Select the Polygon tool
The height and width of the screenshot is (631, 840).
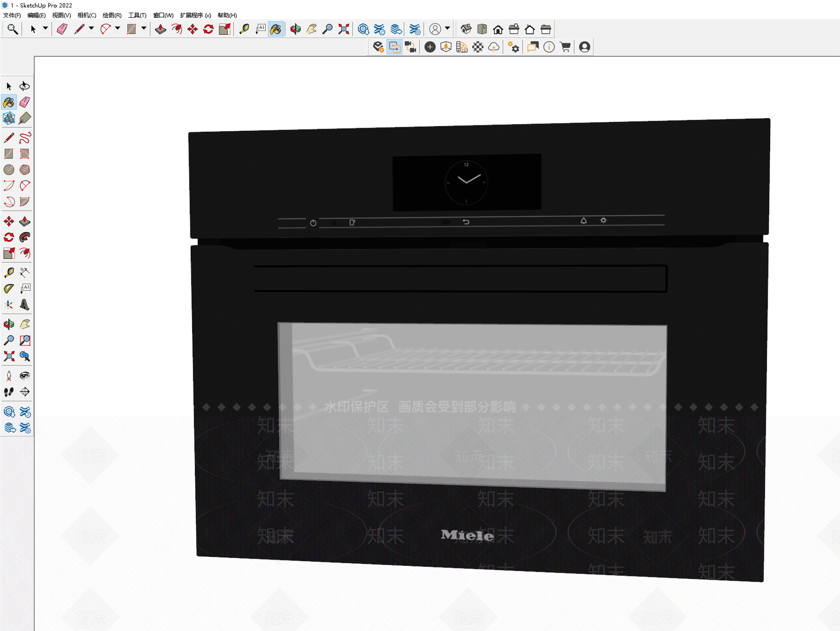point(25,170)
